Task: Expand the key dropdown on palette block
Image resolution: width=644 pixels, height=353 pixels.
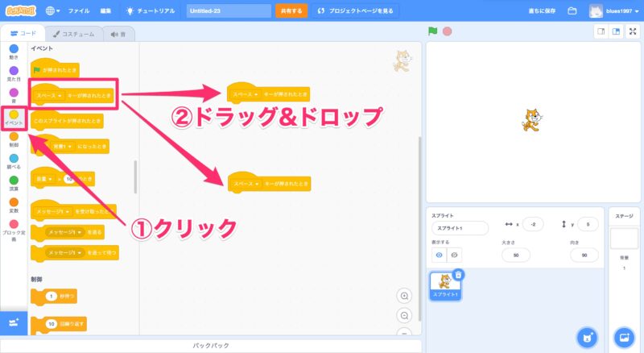Action: (60, 96)
